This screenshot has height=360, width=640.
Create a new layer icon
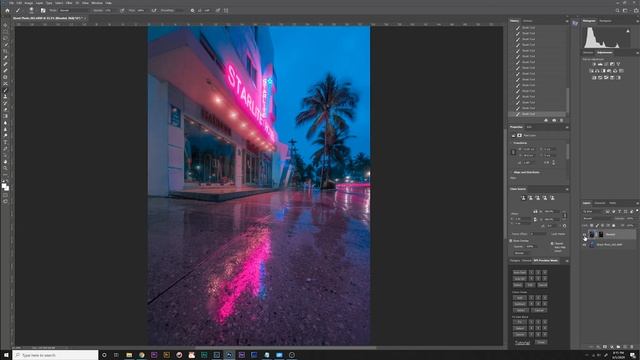click(x=625, y=347)
